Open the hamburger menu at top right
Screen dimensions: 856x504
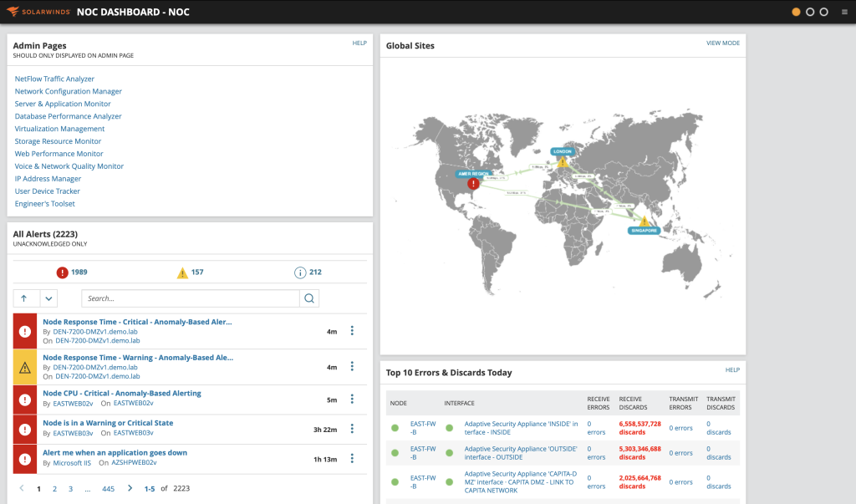pos(845,12)
